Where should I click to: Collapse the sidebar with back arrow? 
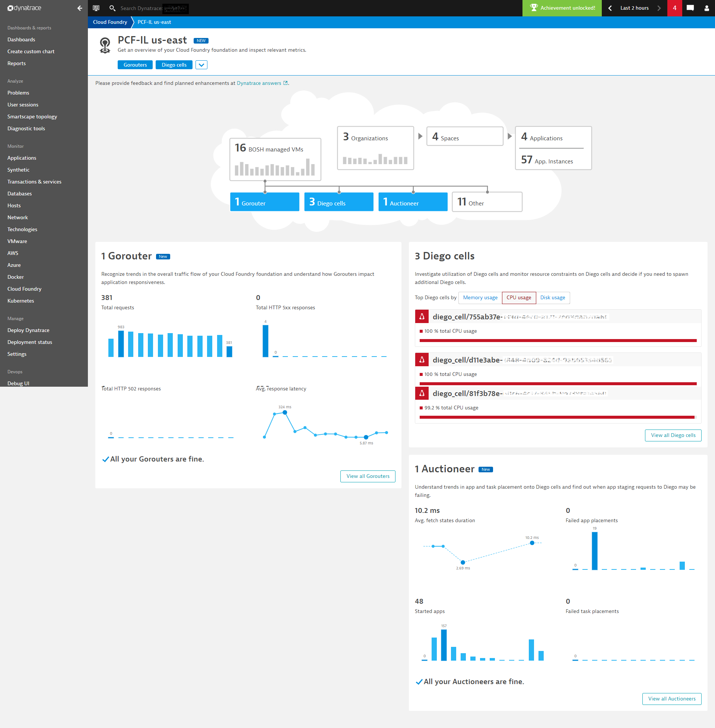point(80,8)
